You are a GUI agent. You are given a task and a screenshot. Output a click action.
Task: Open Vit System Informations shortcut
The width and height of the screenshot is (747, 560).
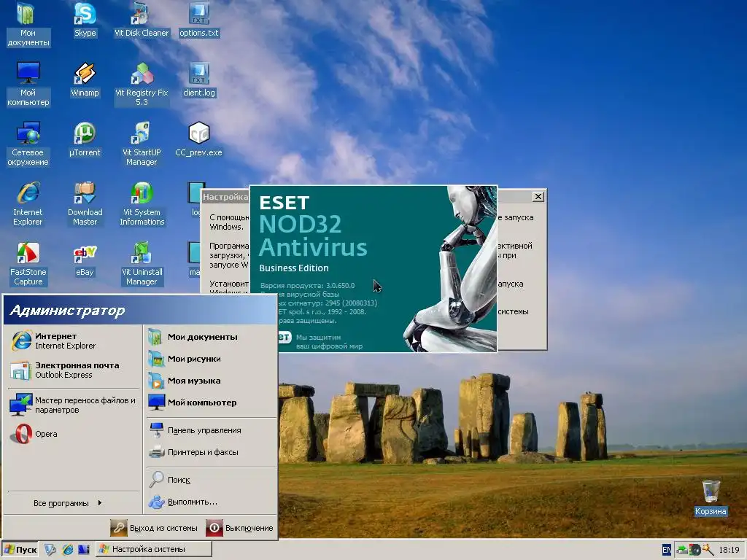point(142,204)
